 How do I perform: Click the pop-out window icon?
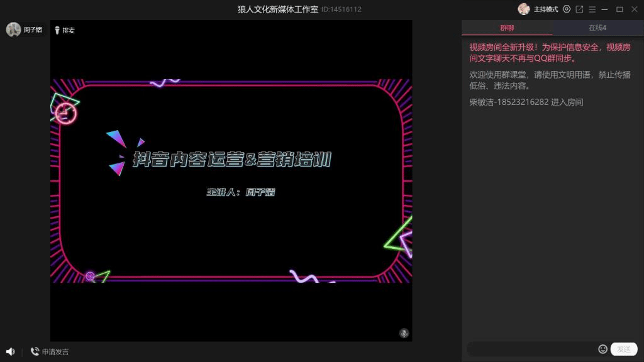[x=579, y=9]
